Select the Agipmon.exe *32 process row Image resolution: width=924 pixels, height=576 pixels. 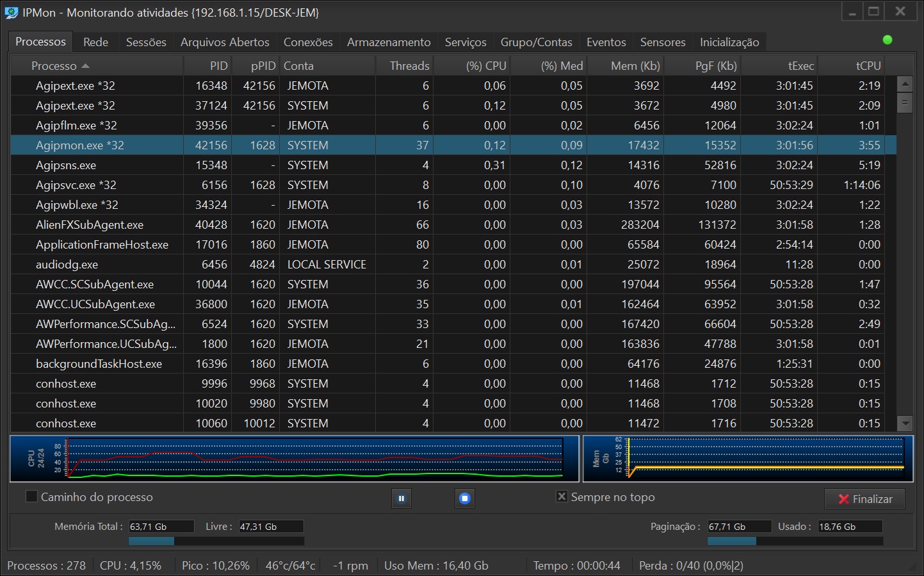point(453,145)
